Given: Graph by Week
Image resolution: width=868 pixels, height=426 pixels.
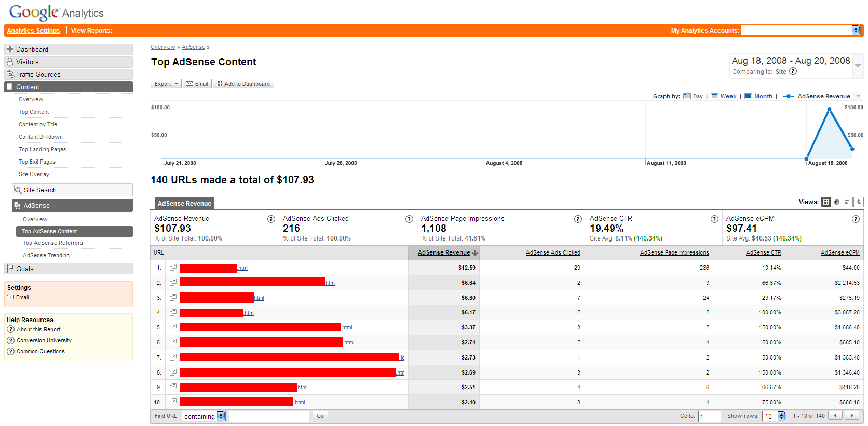Looking at the screenshot, I should pos(728,96).
